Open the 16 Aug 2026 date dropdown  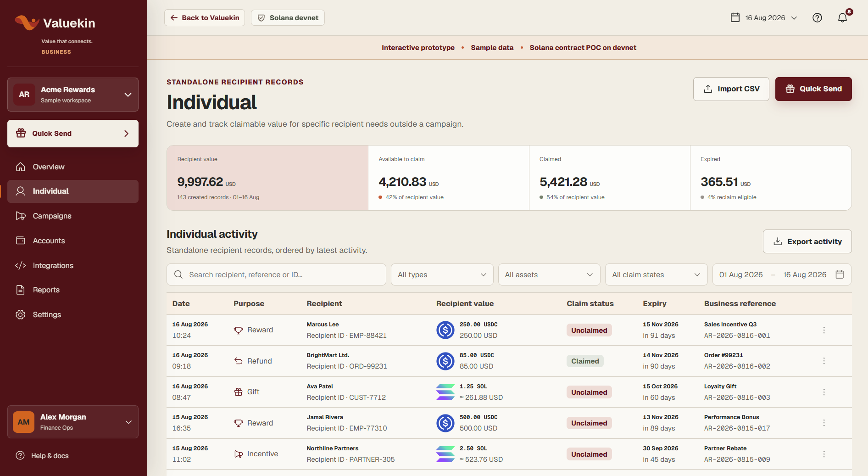point(764,18)
